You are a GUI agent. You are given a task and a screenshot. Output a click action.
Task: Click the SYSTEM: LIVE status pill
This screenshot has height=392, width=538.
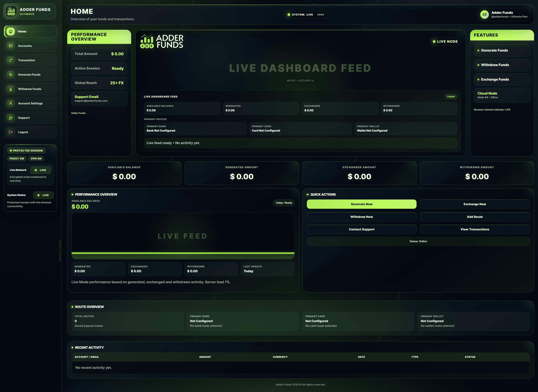point(306,15)
